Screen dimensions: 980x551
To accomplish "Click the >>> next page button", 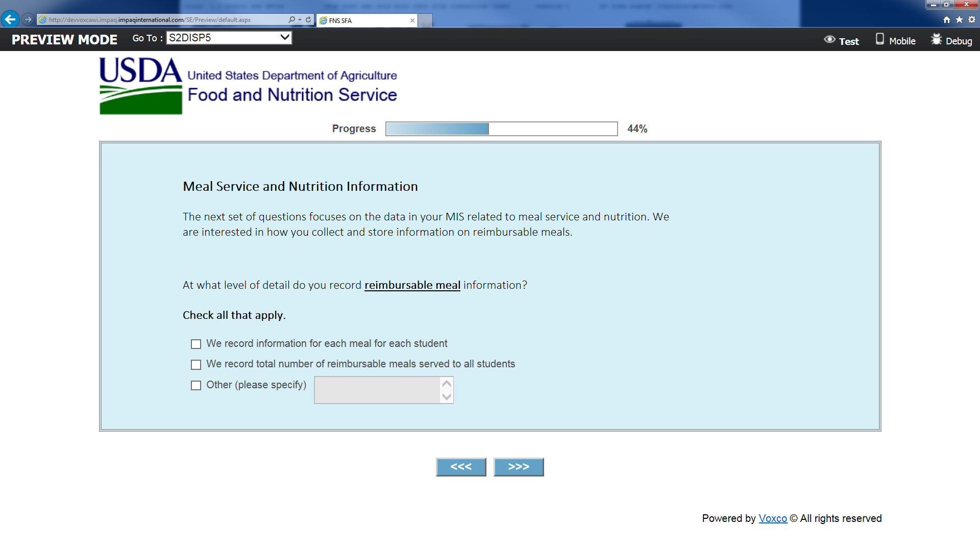I will 519,467.
